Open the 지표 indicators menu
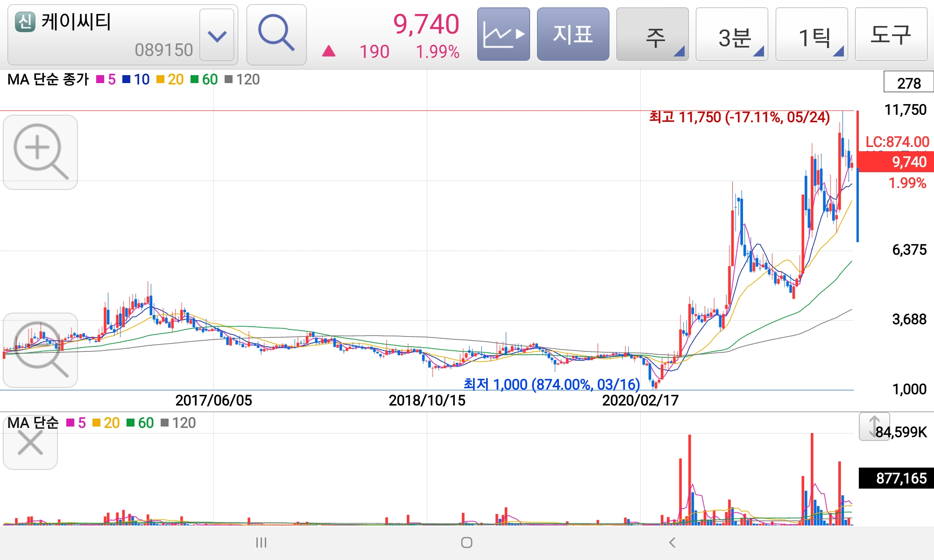This screenshot has width=934, height=560. pyautogui.click(x=573, y=35)
